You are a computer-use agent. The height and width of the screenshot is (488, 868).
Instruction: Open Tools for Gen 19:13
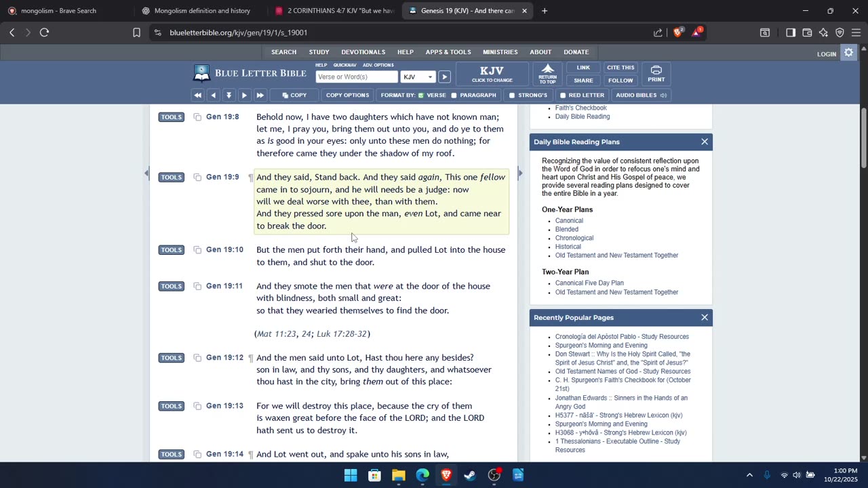[172, 407]
